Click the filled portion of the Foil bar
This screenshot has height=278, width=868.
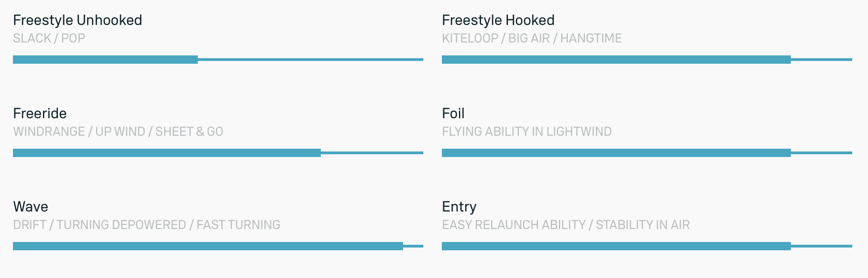pyautogui.click(x=616, y=153)
